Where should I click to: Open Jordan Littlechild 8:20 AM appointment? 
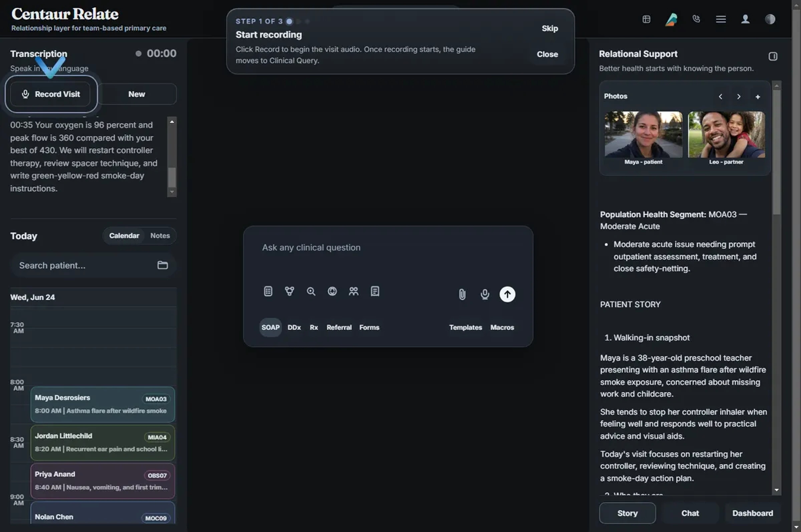[x=102, y=443]
